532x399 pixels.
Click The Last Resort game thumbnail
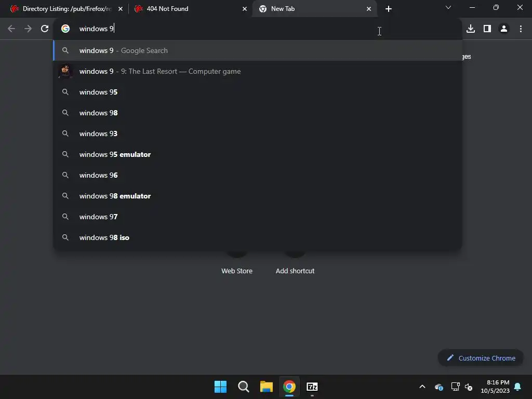point(65,71)
